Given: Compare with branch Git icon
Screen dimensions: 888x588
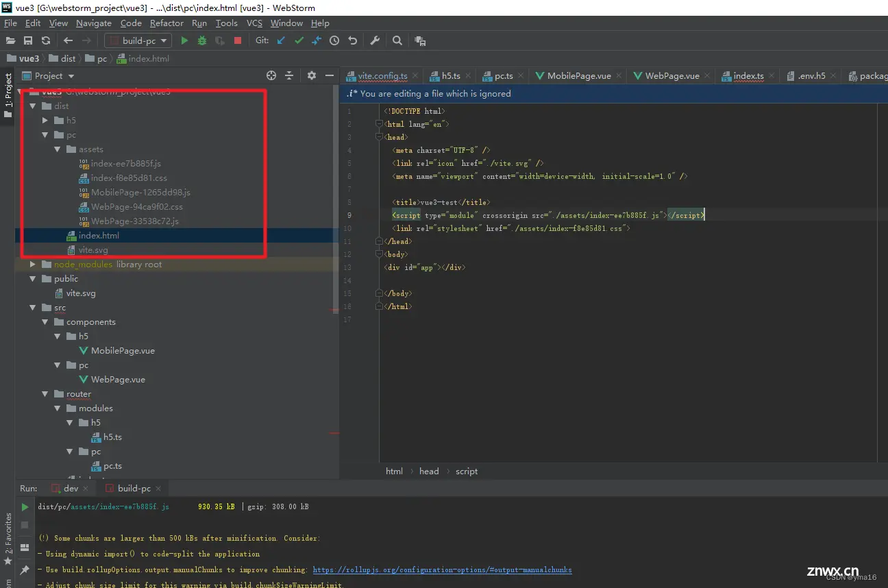Looking at the screenshot, I should (x=317, y=40).
